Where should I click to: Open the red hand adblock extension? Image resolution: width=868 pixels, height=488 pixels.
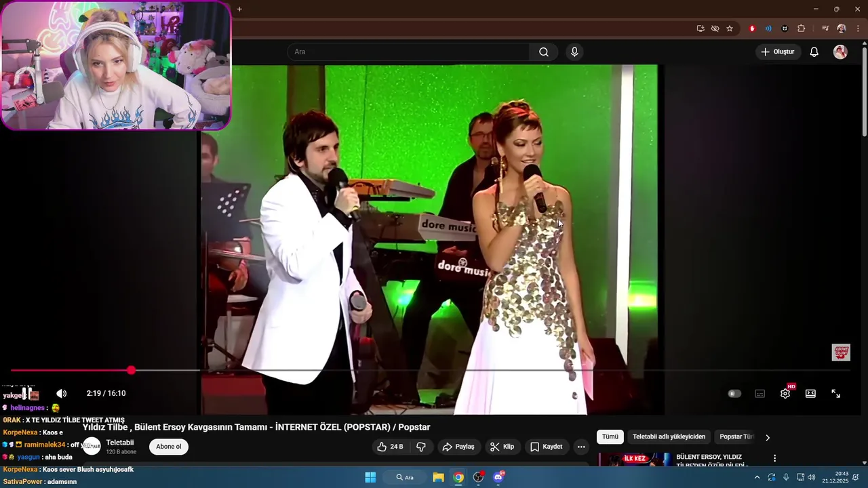(752, 28)
